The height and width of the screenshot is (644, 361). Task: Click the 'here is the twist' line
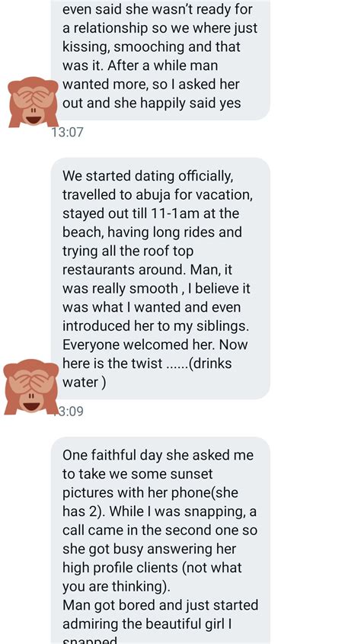[147, 364]
